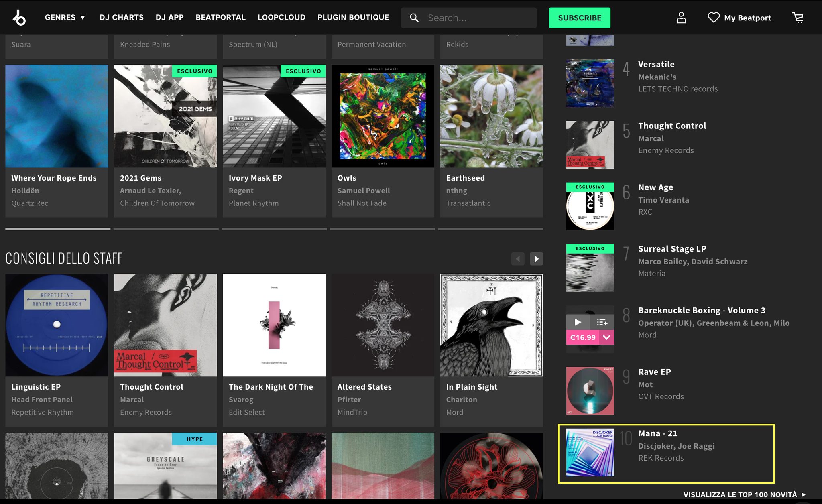The image size is (822, 504).
Task: Open Linguistic EP blue vinyl cover
Action: (x=57, y=325)
